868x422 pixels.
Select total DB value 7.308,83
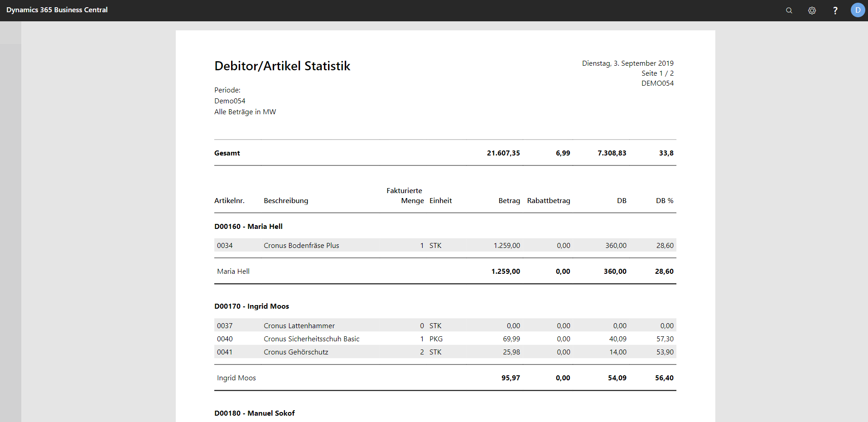coord(612,153)
